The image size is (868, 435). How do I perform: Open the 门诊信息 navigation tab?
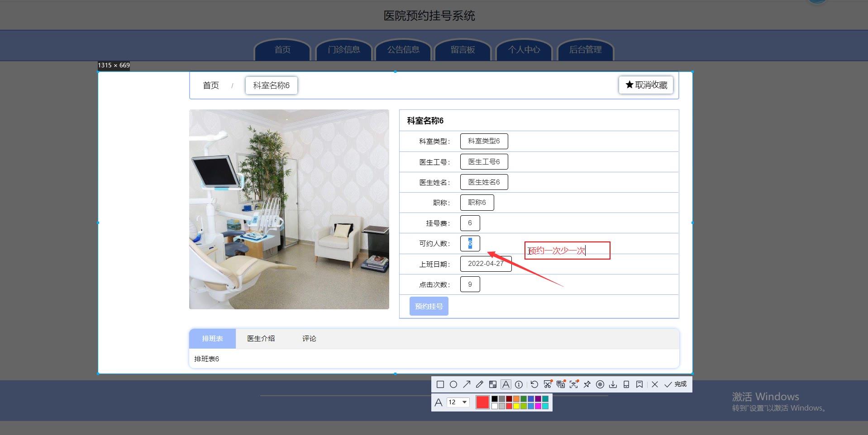pyautogui.click(x=344, y=50)
